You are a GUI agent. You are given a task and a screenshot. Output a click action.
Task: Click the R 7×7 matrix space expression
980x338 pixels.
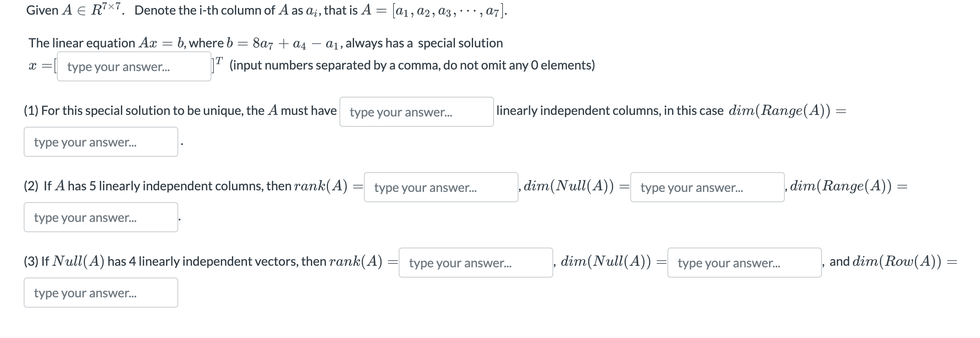(105, 9)
